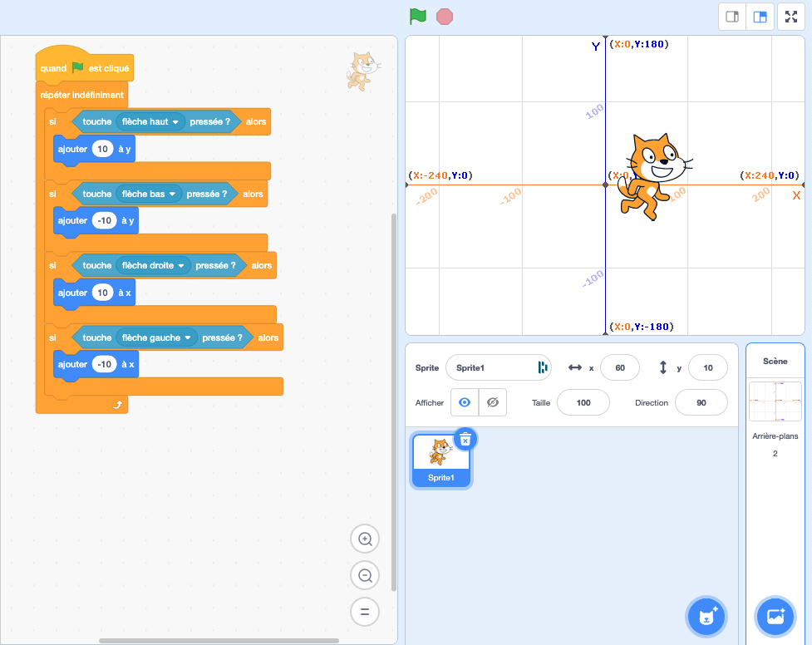
Task: Show the sprite with the eye icon
Action: 465,402
